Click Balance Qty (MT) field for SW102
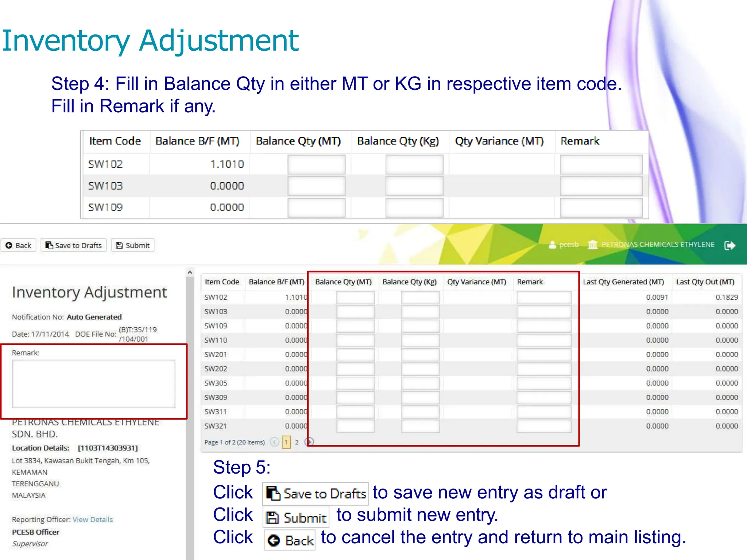The image size is (747, 560). tap(355, 297)
